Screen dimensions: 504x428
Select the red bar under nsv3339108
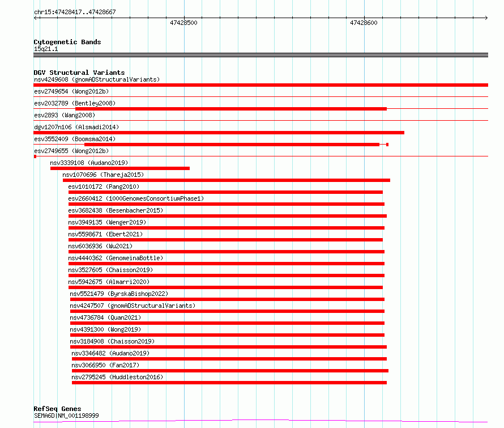(x=120, y=168)
